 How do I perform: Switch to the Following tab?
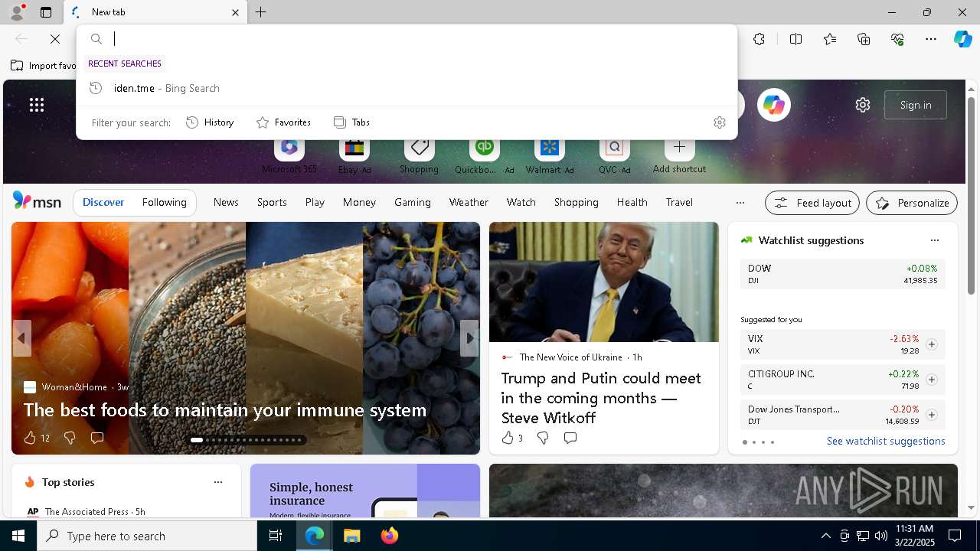164,202
